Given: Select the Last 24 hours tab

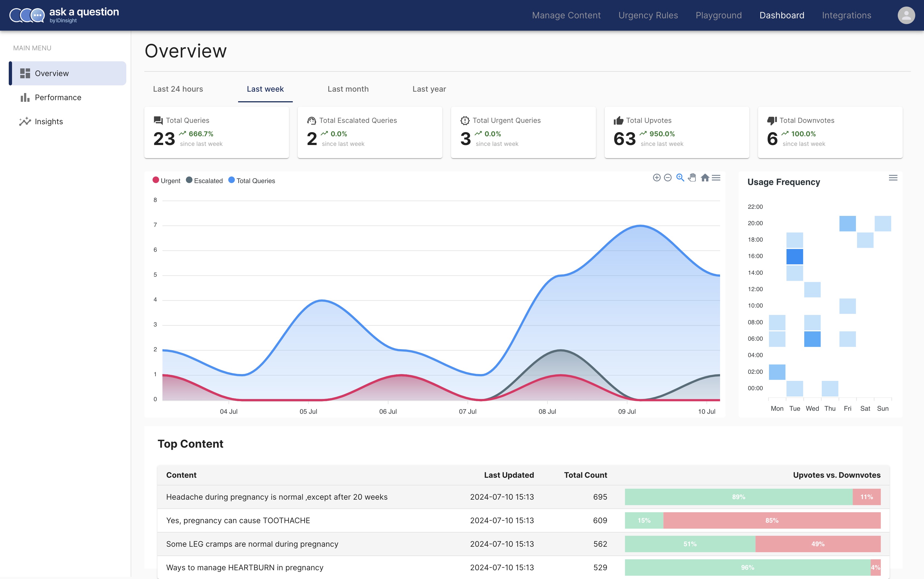Looking at the screenshot, I should [178, 89].
